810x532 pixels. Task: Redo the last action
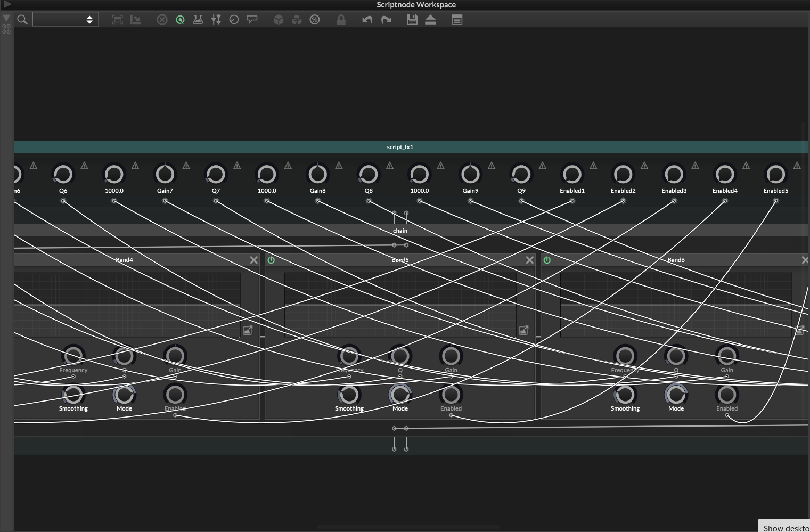click(386, 20)
